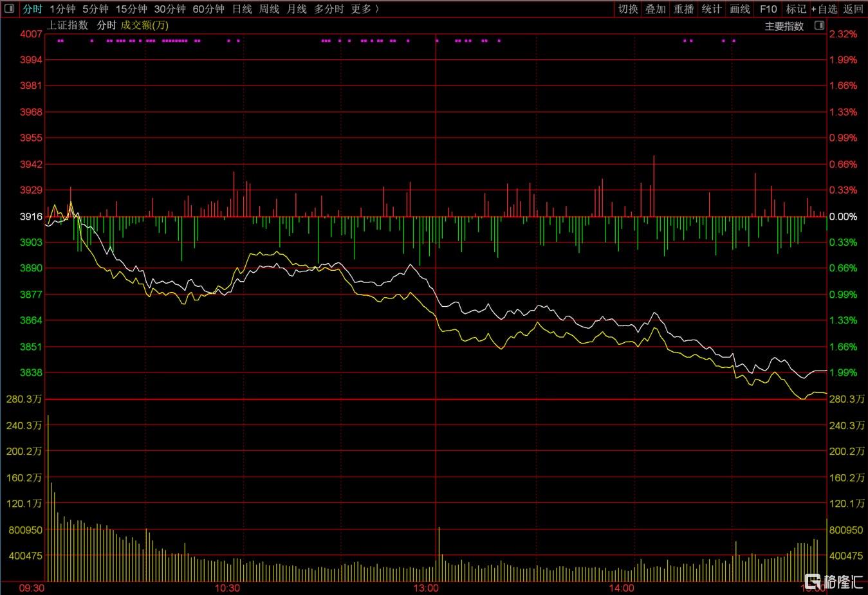Select the 多分时 multi-day view
Viewport: 868px width, 595px height.
[x=329, y=9]
